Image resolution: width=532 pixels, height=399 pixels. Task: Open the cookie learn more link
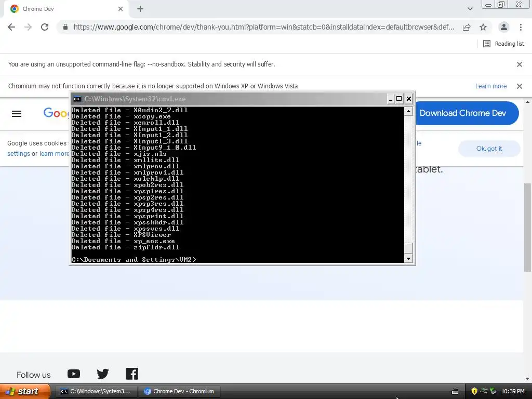point(54,154)
